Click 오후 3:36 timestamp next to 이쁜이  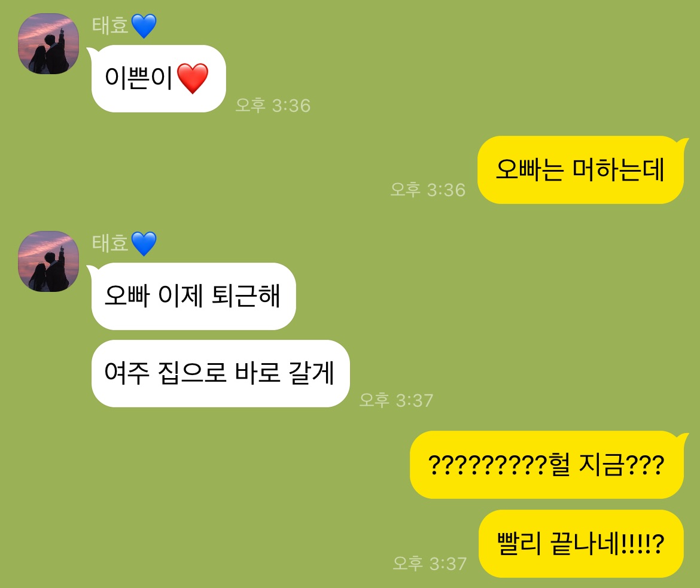click(273, 105)
